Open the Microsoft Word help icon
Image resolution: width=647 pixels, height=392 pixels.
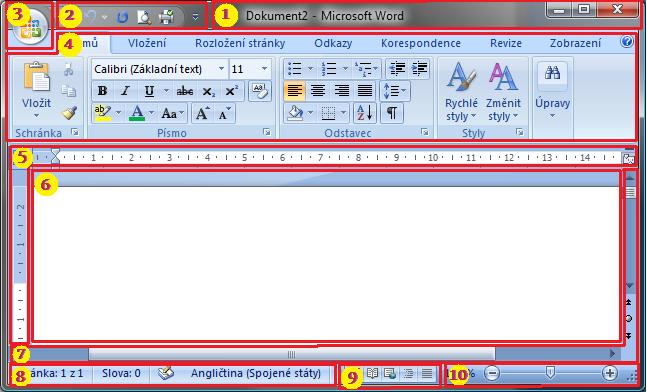(x=627, y=42)
